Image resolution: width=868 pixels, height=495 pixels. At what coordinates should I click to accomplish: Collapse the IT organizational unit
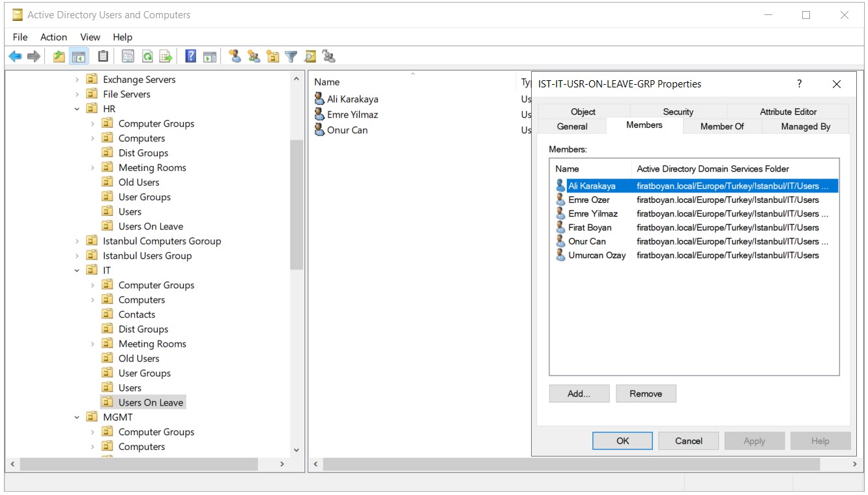77,271
